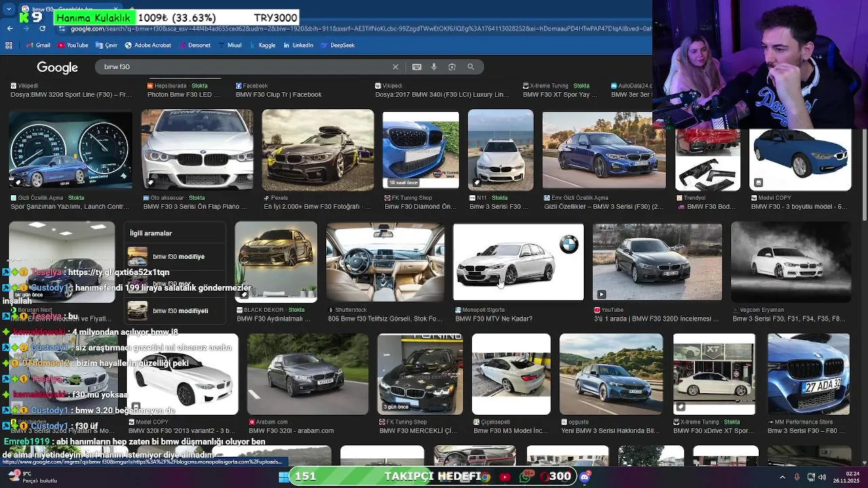This screenshot has width=868, height=488.
Task: Expand the system tray hidden icons arrow
Action: 782,477
